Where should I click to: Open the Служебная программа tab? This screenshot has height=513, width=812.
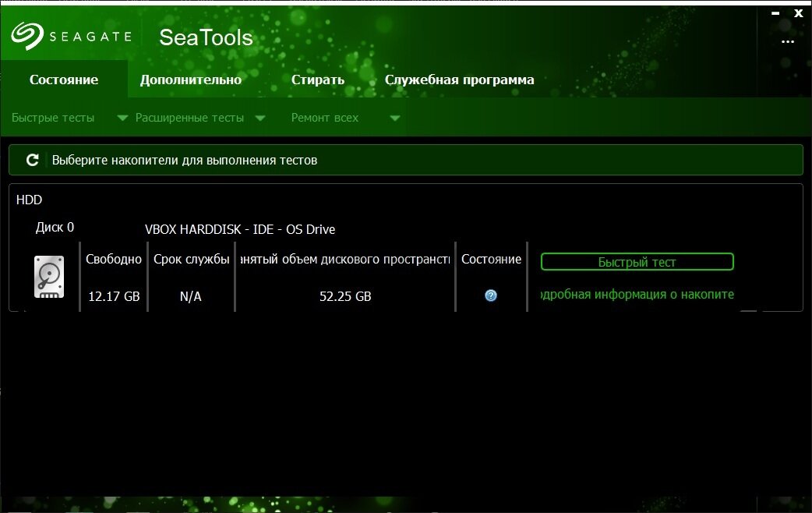pyautogui.click(x=459, y=80)
